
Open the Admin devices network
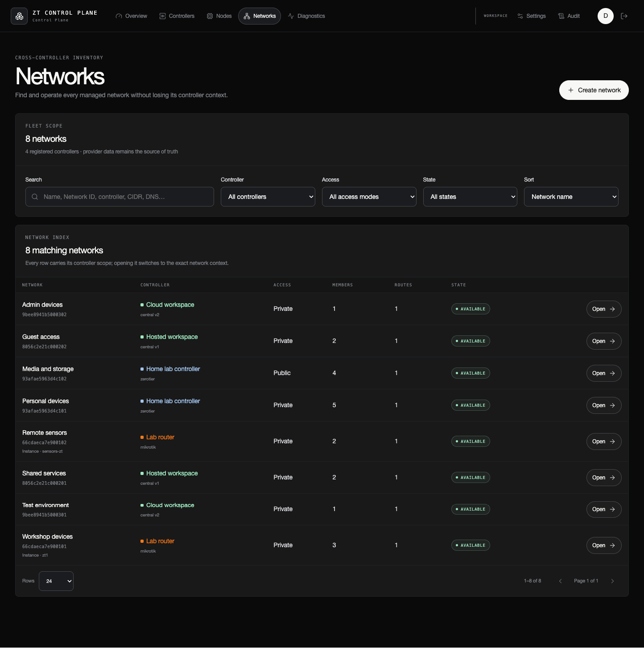click(604, 309)
